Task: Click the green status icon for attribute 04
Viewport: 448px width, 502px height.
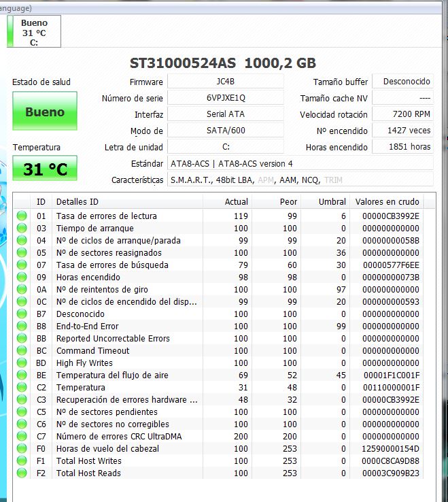Action: coord(22,240)
